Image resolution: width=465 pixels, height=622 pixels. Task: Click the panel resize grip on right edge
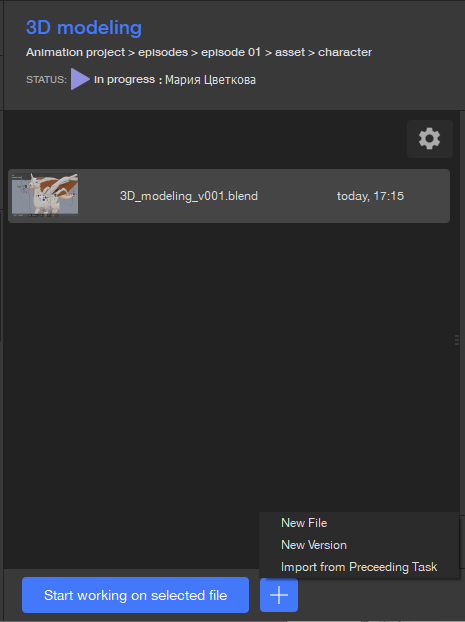[457, 340]
